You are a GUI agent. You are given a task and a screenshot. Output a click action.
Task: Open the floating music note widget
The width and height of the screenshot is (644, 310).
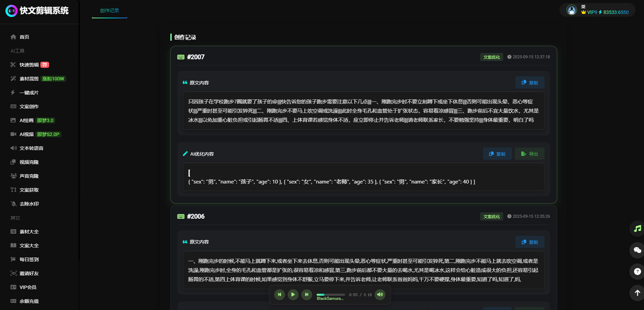637,229
